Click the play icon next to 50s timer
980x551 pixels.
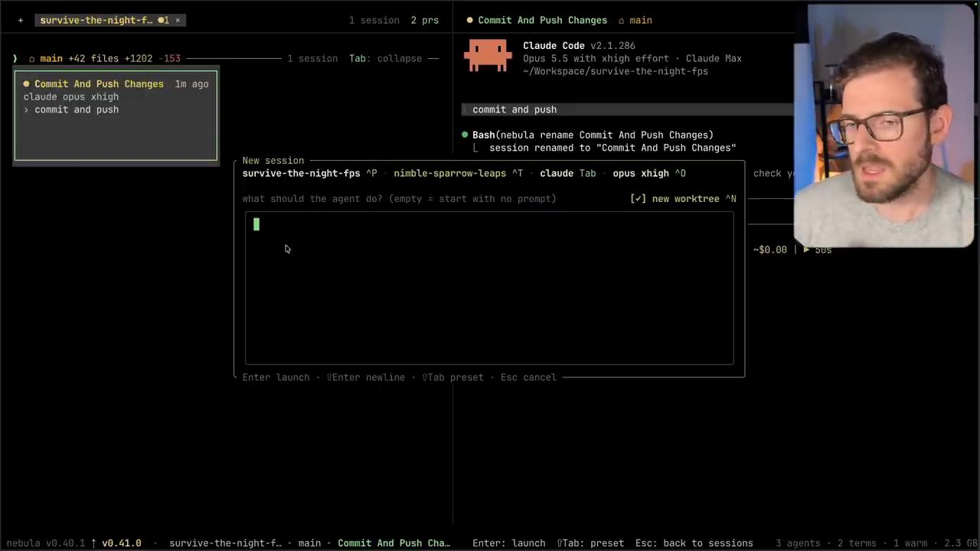click(x=806, y=249)
